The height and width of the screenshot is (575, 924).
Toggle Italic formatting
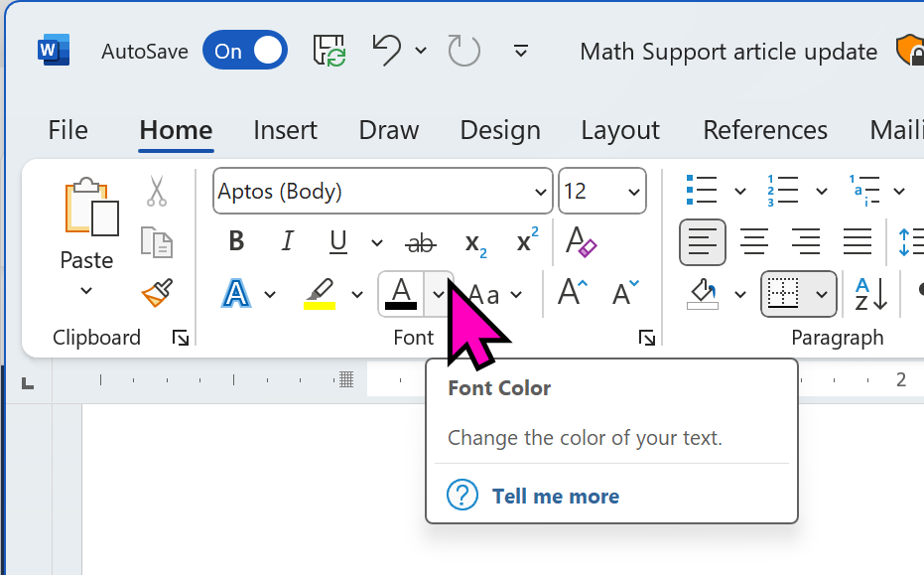click(x=288, y=242)
